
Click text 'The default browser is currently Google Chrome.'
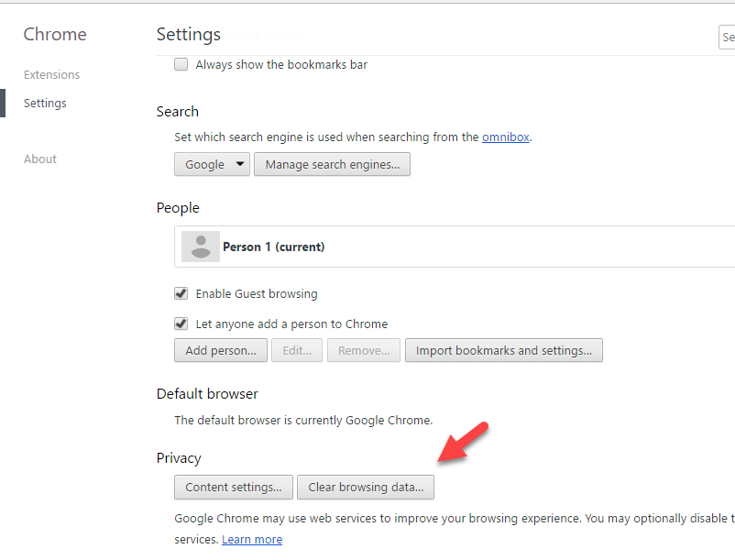coord(303,421)
